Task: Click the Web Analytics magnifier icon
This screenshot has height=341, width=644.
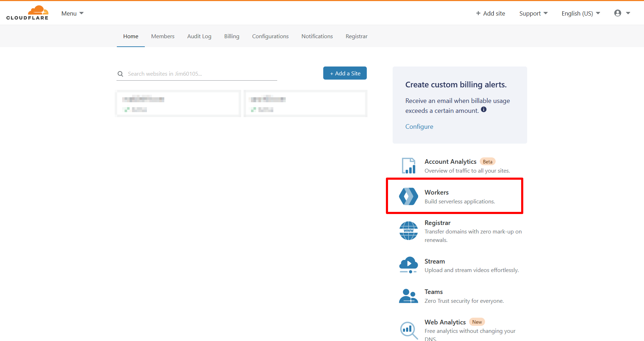Action: (x=409, y=330)
